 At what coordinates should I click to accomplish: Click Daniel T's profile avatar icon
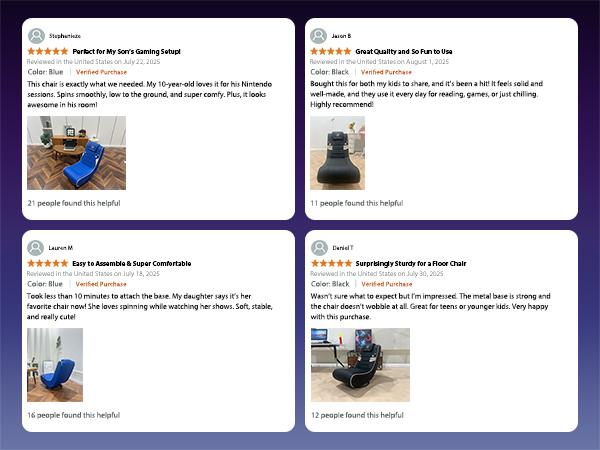[x=320, y=248]
